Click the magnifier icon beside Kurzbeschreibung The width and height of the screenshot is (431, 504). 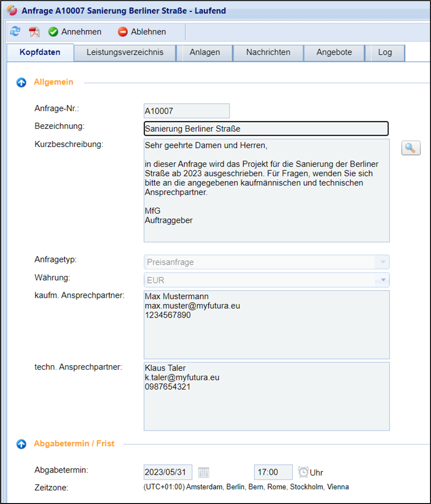[411, 148]
